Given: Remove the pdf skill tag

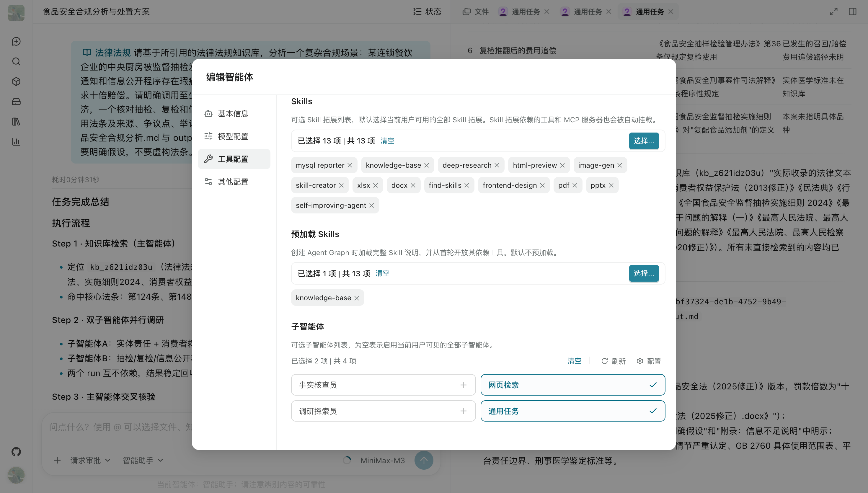Looking at the screenshot, I should (x=575, y=185).
